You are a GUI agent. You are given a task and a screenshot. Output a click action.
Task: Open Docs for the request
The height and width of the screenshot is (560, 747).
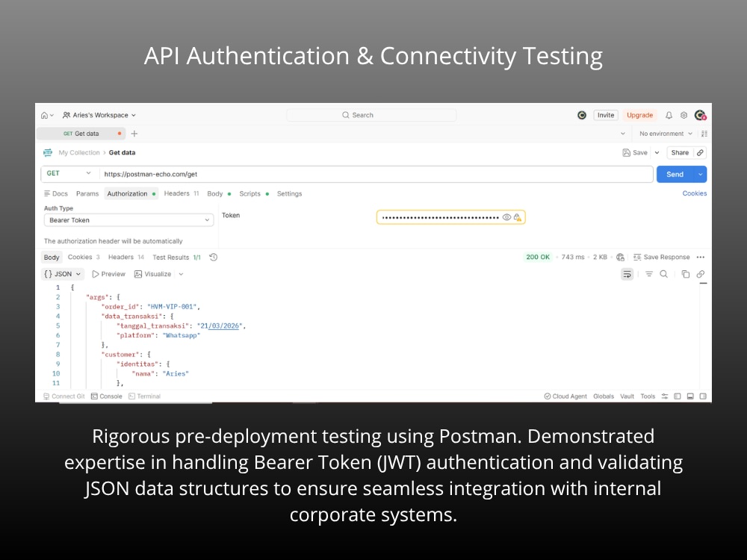tap(56, 194)
